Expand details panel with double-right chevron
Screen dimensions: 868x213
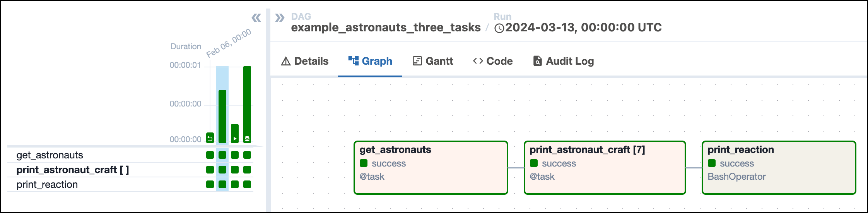tap(280, 18)
